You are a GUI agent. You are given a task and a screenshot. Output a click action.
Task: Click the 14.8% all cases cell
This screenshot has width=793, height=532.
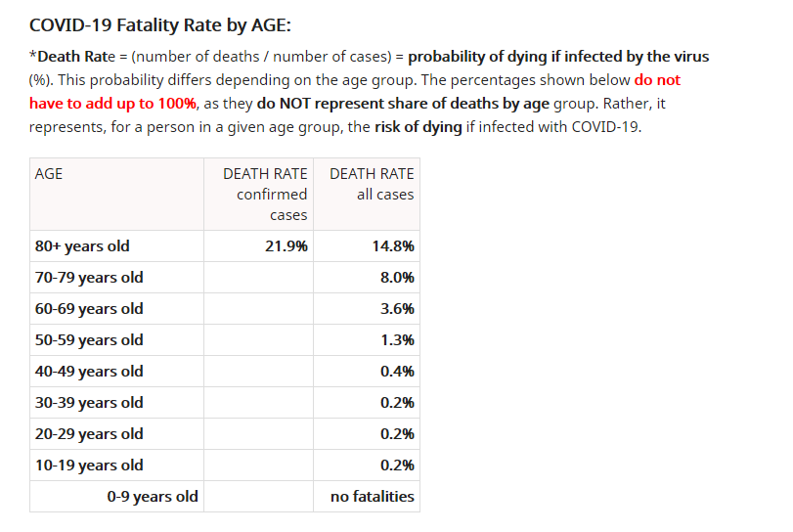(393, 246)
